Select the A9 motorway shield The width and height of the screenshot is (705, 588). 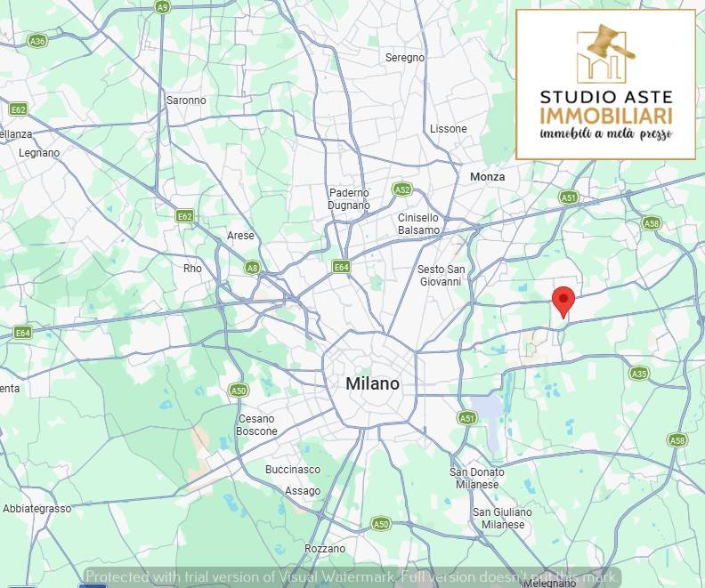pos(162,7)
